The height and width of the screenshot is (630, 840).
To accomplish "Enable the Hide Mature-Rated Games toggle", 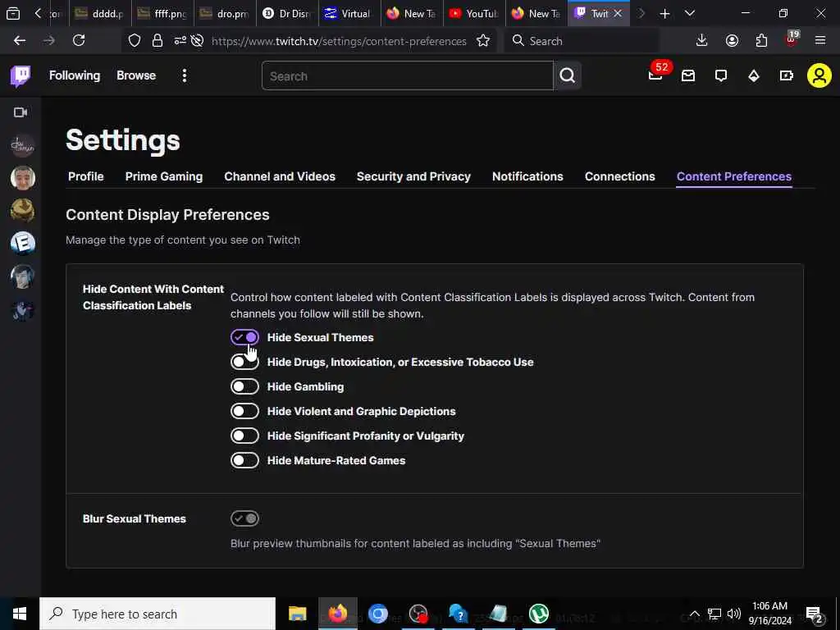I will click(244, 461).
